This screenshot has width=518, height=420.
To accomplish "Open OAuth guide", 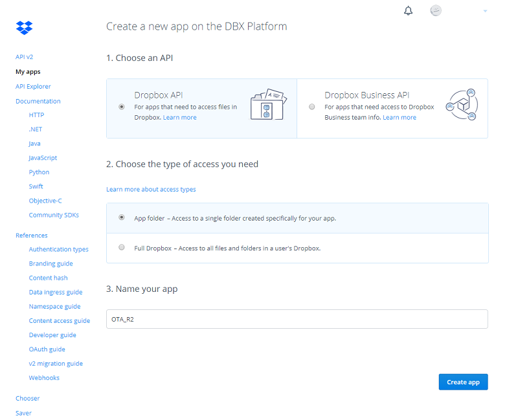I will pos(47,349).
